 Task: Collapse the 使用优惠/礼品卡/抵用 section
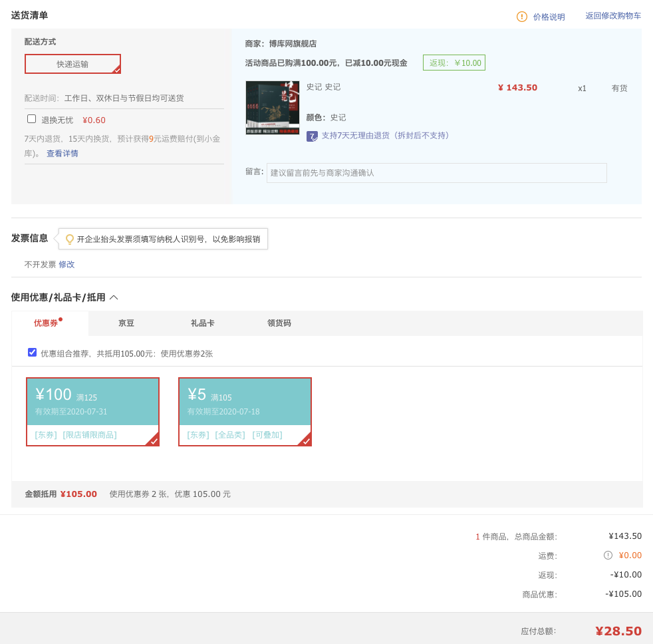114,297
